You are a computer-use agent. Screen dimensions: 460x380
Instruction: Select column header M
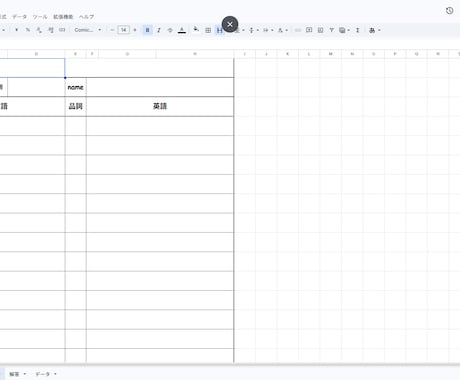click(331, 54)
